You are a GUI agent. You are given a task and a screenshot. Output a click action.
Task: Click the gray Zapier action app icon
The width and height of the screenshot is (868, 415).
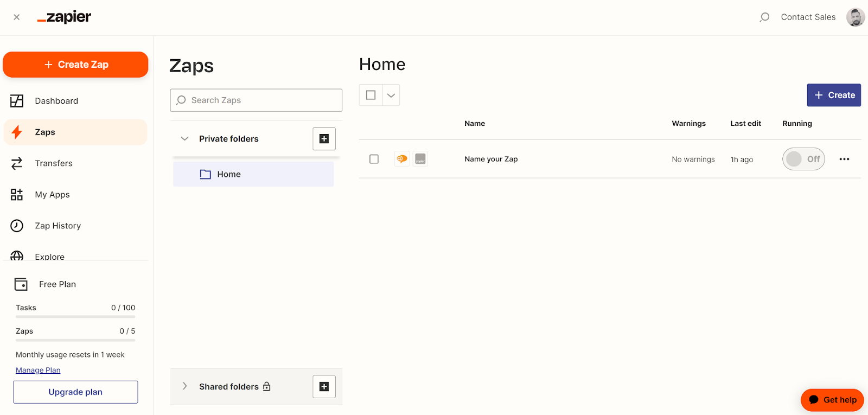click(420, 159)
